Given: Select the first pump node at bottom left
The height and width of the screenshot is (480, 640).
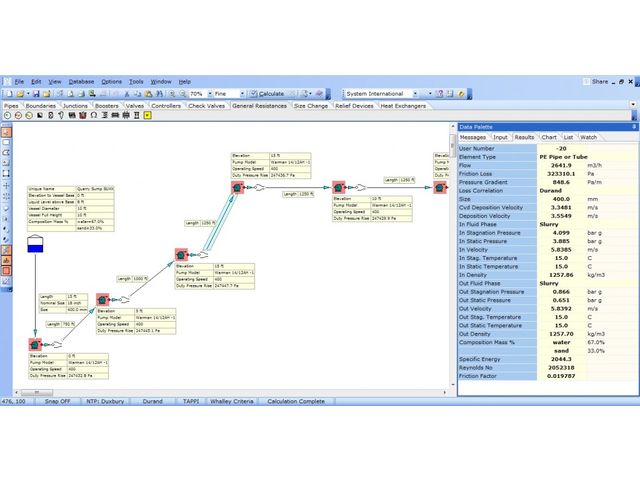Looking at the screenshot, I should 34,344.
